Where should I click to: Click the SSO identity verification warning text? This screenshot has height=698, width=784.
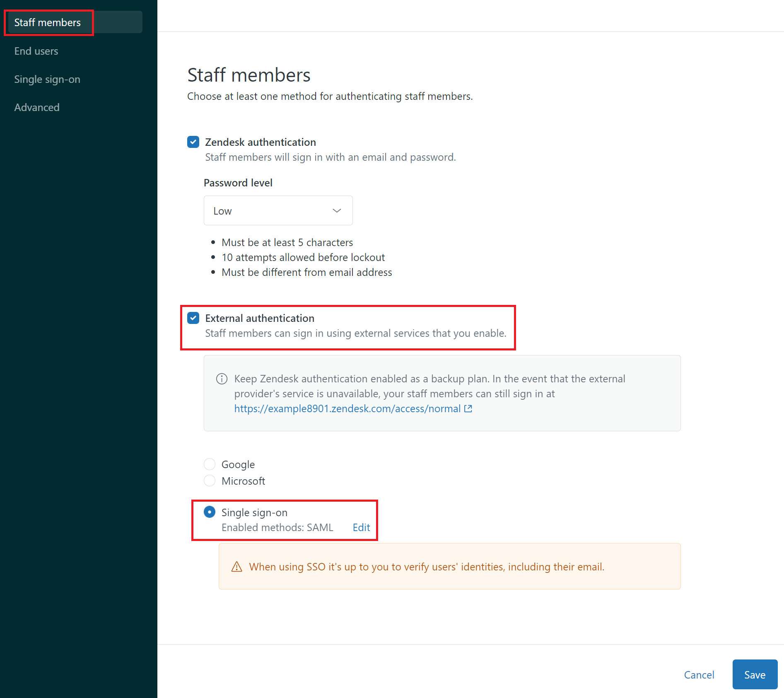coord(427,567)
